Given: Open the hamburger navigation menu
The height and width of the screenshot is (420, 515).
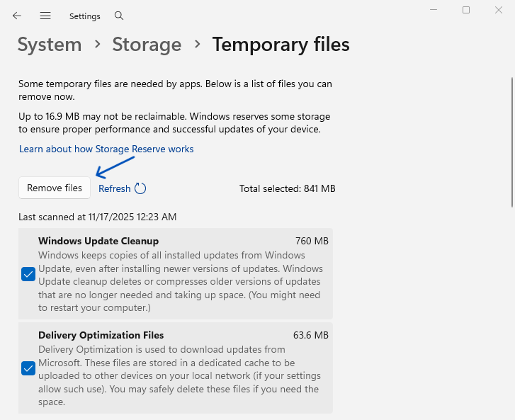Looking at the screenshot, I should [45, 16].
